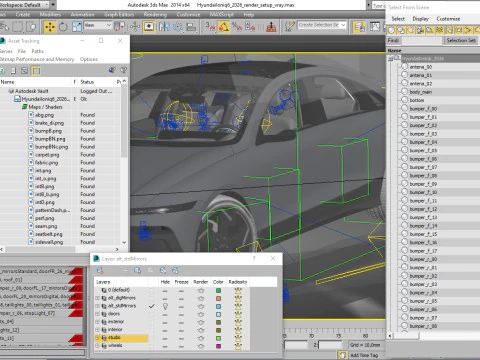Click the Select and Manipulate icon
This screenshot has width=480, height=360.
tap(135, 26)
